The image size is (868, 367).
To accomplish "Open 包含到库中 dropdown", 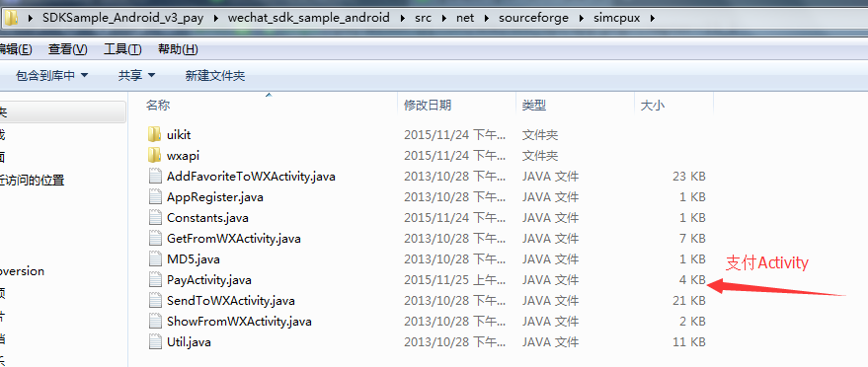I will (x=52, y=76).
